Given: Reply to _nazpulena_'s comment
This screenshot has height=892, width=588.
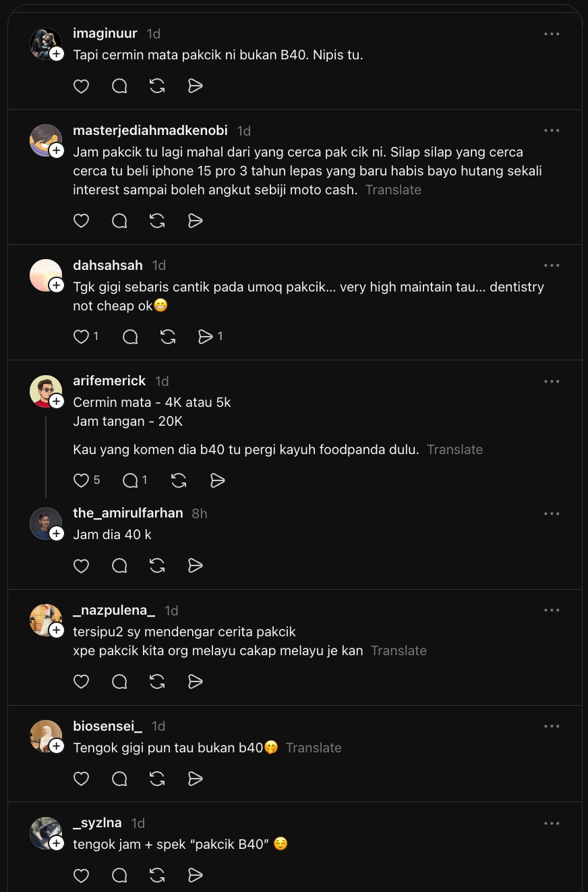Looking at the screenshot, I should [119, 681].
